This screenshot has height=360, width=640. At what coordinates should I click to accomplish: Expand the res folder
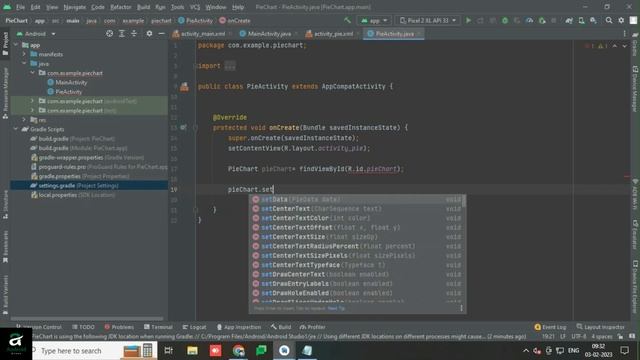pos(24,120)
